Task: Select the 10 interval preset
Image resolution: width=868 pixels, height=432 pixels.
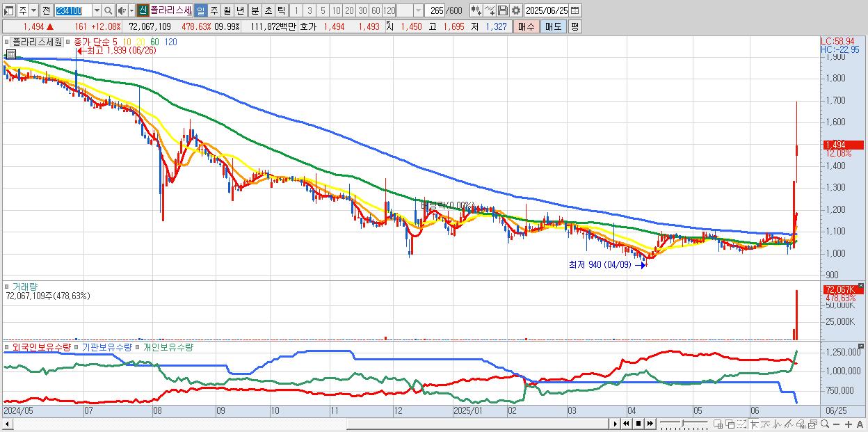Action: pos(336,10)
